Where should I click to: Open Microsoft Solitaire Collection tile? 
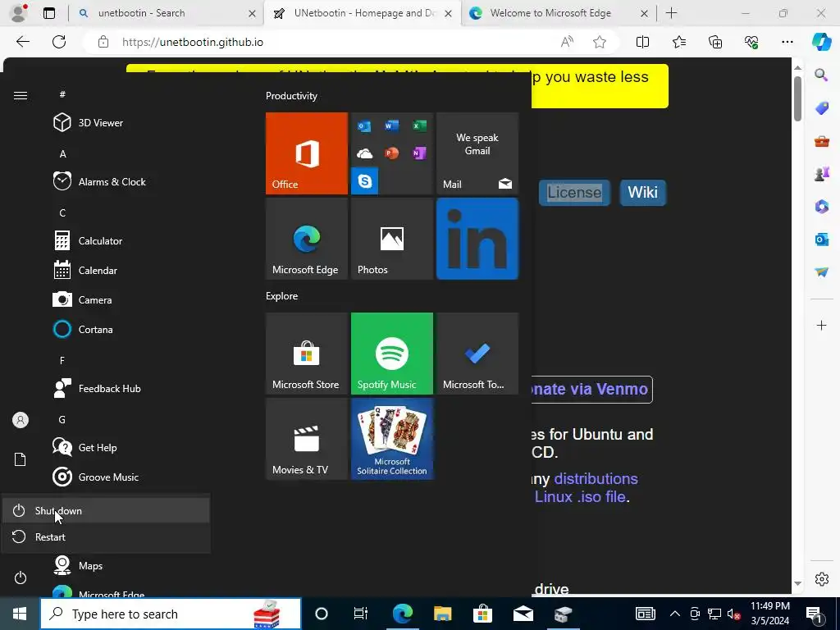391,439
